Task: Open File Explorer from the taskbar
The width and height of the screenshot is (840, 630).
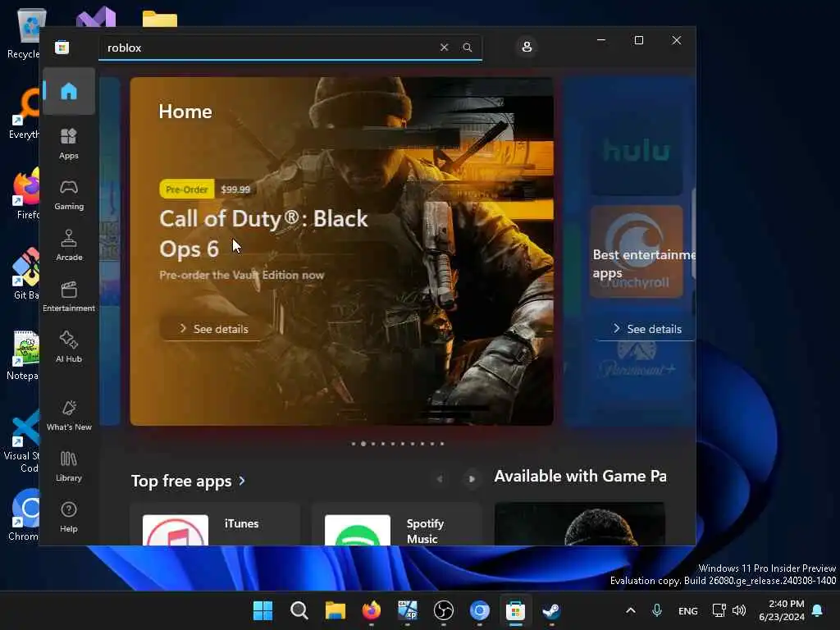Action: click(x=336, y=610)
